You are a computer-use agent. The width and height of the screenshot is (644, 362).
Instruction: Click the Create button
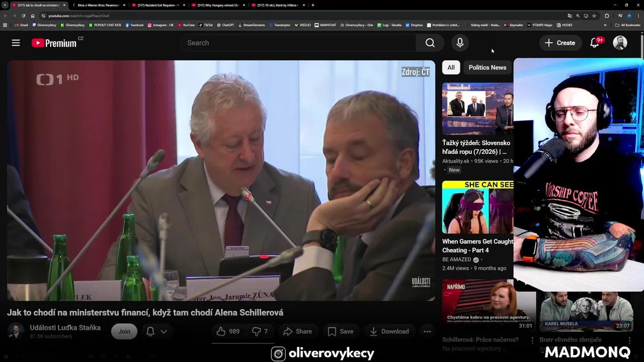point(560,43)
